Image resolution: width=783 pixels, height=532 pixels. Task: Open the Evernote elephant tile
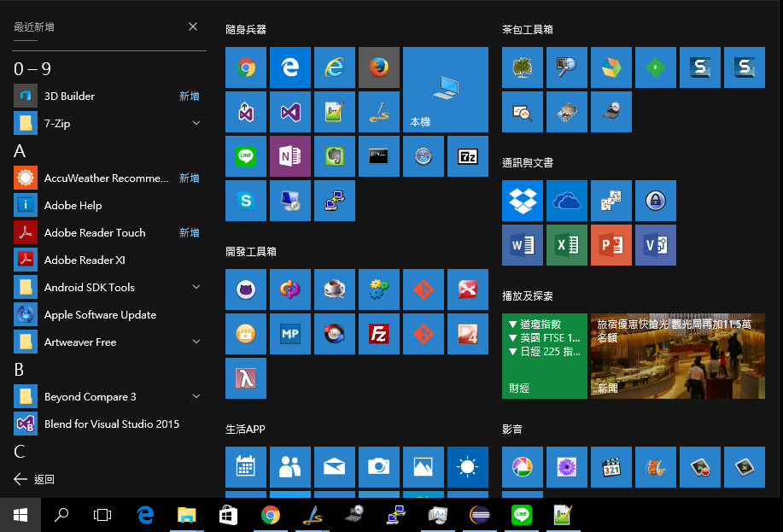click(335, 156)
